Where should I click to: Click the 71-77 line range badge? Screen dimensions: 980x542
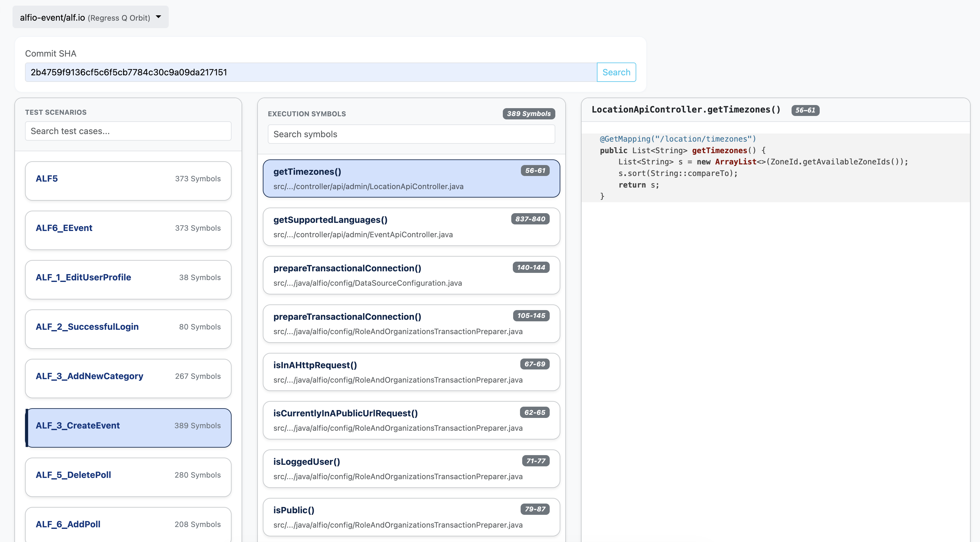coord(536,460)
